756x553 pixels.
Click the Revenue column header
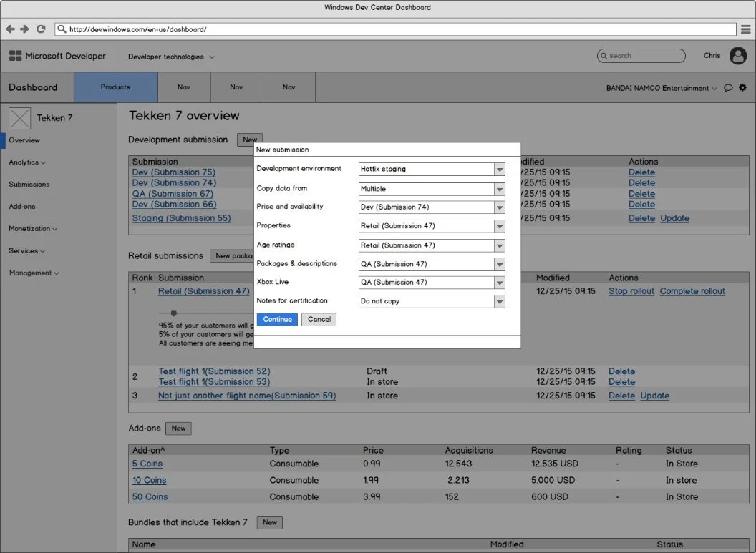[548, 451]
